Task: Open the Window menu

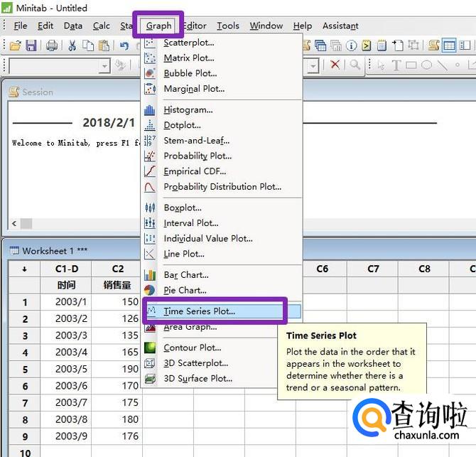Action: pyautogui.click(x=266, y=26)
